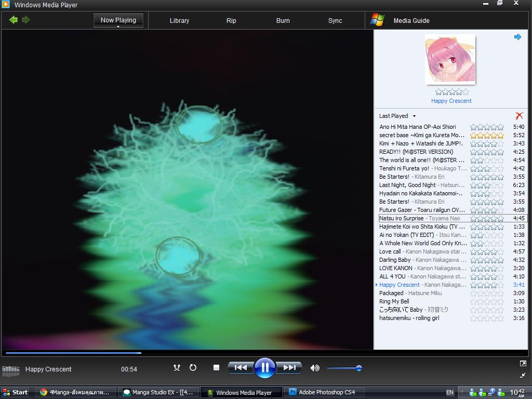The image size is (532, 399).
Task: Select Hajimete Koi wo Shita Kioku track
Action: [x=451, y=227]
